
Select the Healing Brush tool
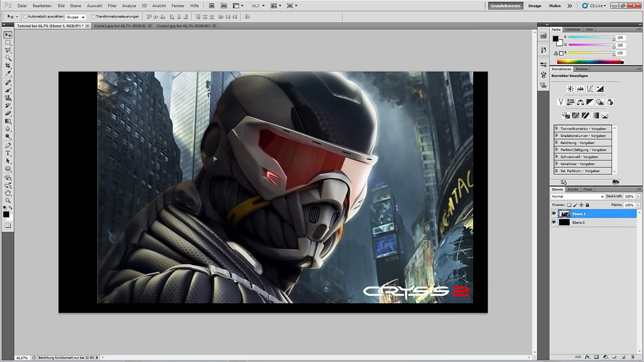pyautogui.click(x=8, y=82)
